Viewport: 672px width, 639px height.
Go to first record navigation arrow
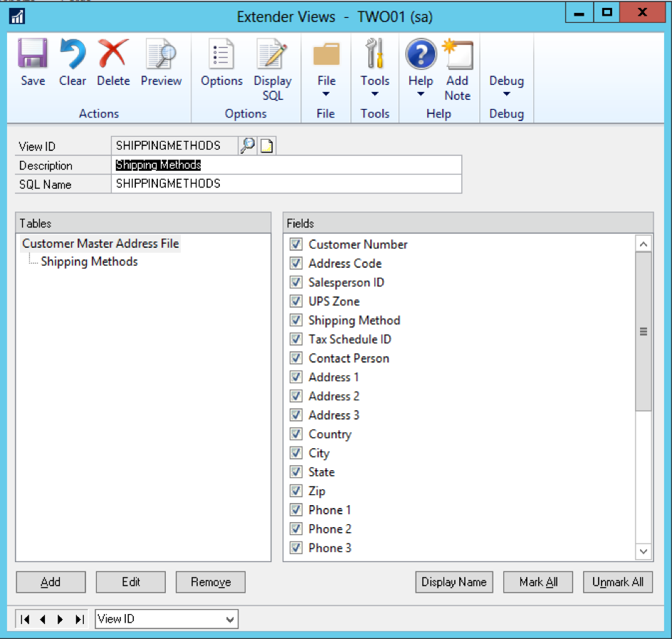click(x=25, y=619)
